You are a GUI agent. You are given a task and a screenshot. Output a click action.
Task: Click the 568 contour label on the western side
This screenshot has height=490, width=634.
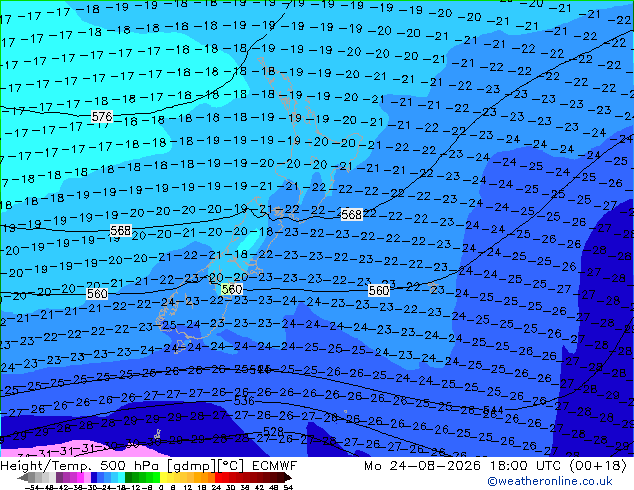(120, 230)
